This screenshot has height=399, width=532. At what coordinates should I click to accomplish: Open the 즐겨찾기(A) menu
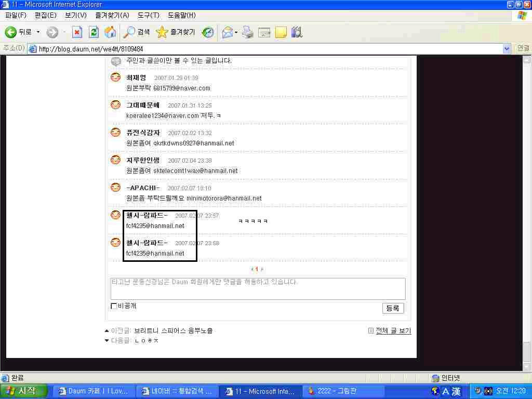pyautogui.click(x=112, y=15)
